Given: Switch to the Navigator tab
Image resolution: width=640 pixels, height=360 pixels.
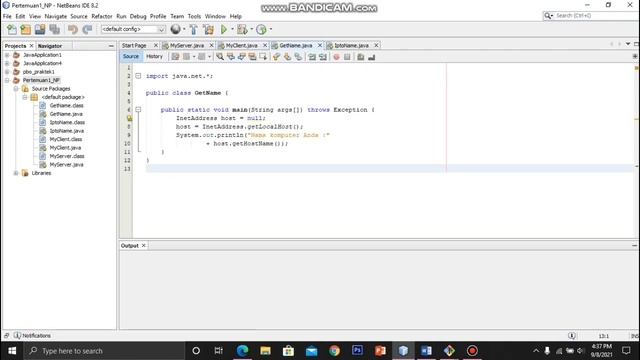Looking at the screenshot, I should [50, 46].
